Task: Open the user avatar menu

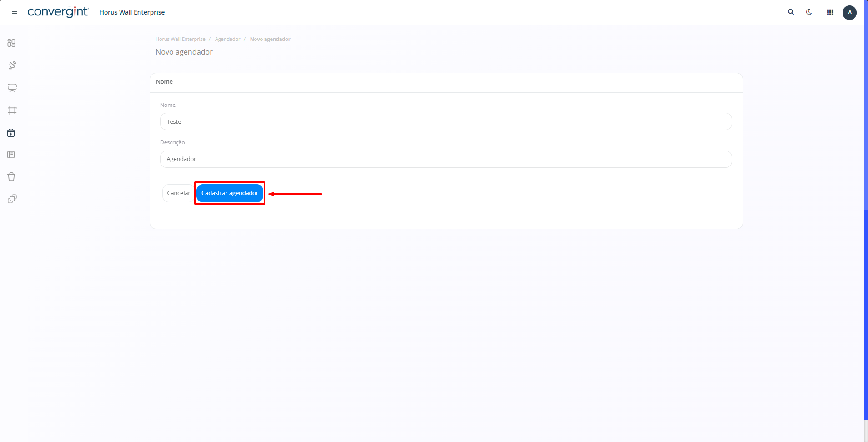Action: coord(849,12)
